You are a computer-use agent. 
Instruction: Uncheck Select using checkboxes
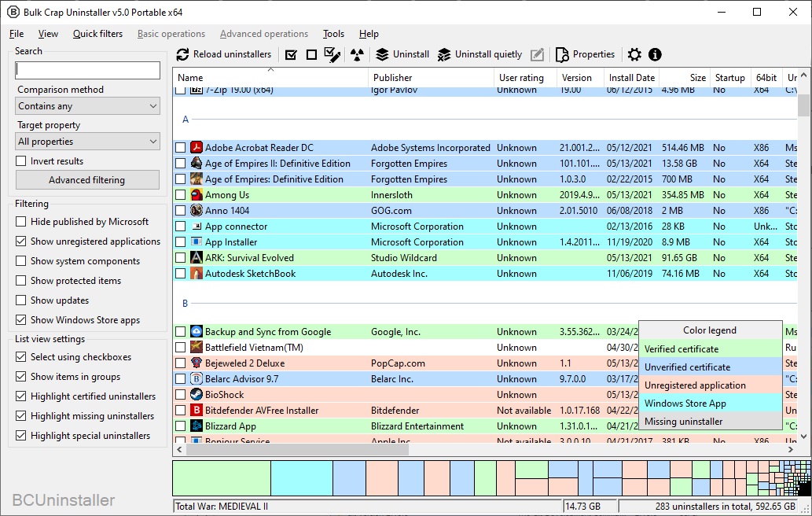point(20,357)
